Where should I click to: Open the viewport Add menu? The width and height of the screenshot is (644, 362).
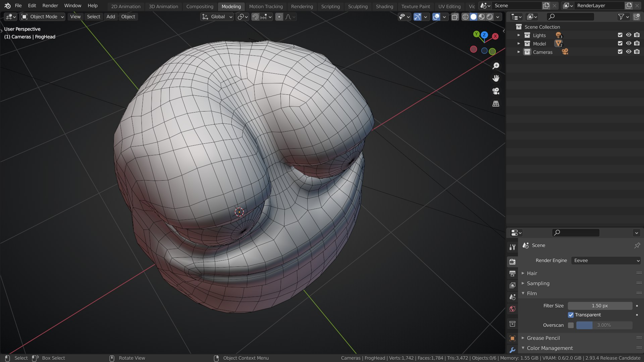tap(110, 17)
